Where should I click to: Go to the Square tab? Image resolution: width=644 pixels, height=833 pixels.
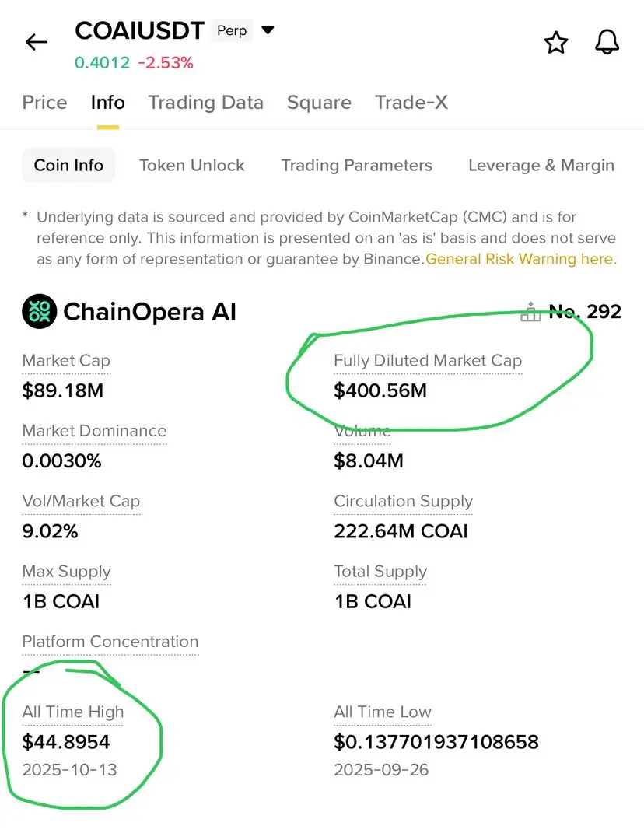coord(319,103)
